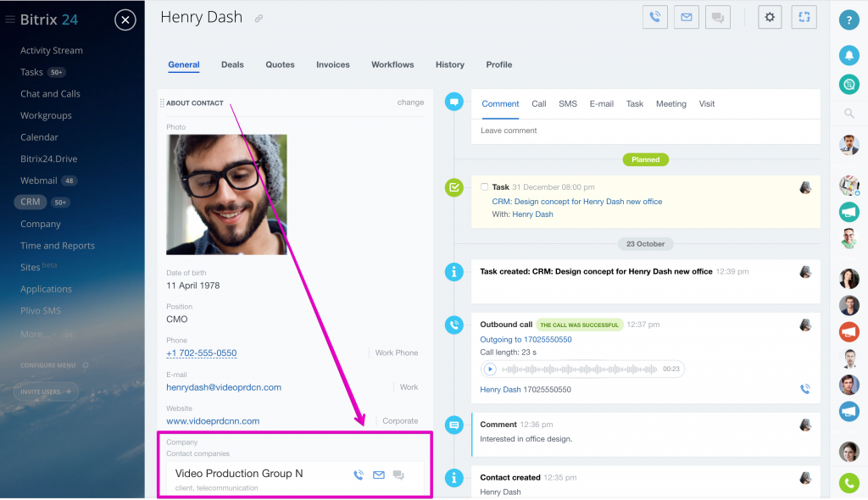868x500 pixels.
Task: Select the Comment timeline tab
Action: pyautogui.click(x=500, y=104)
